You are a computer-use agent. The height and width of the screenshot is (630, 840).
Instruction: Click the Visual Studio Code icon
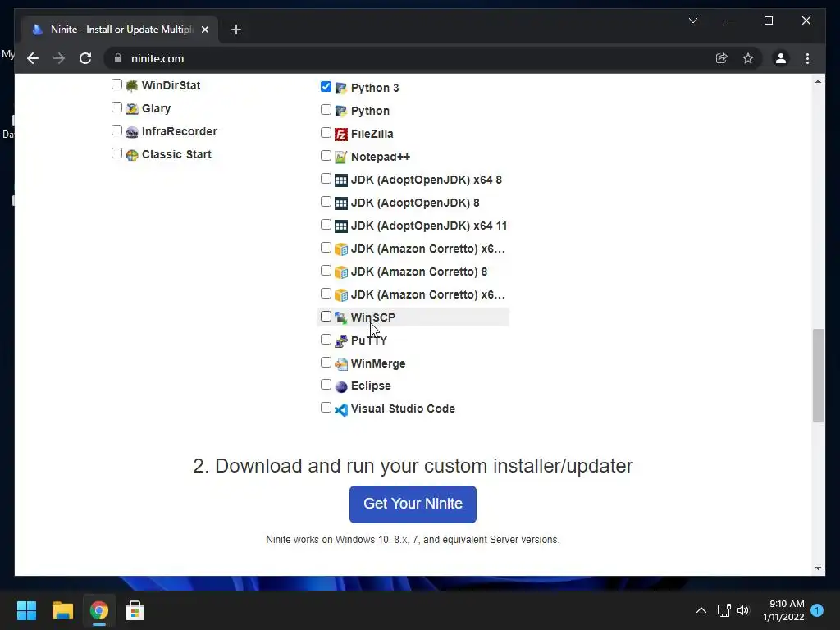(340, 409)
